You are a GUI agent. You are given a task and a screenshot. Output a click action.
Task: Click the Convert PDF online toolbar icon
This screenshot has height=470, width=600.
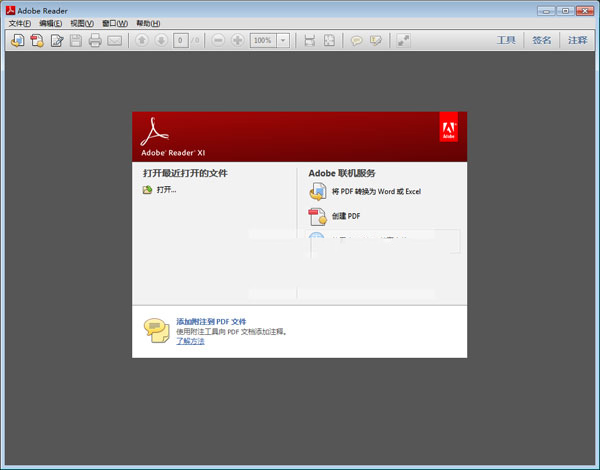pyautogui.click(x=18, y=40)
